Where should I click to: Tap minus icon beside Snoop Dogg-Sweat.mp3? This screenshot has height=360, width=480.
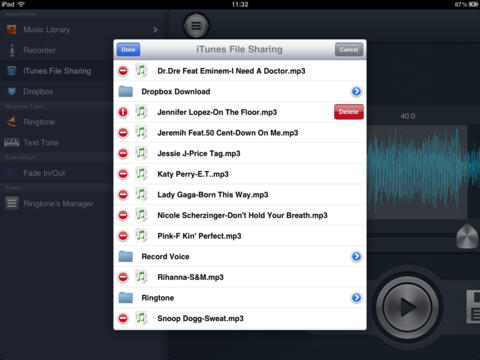point(123,318)
